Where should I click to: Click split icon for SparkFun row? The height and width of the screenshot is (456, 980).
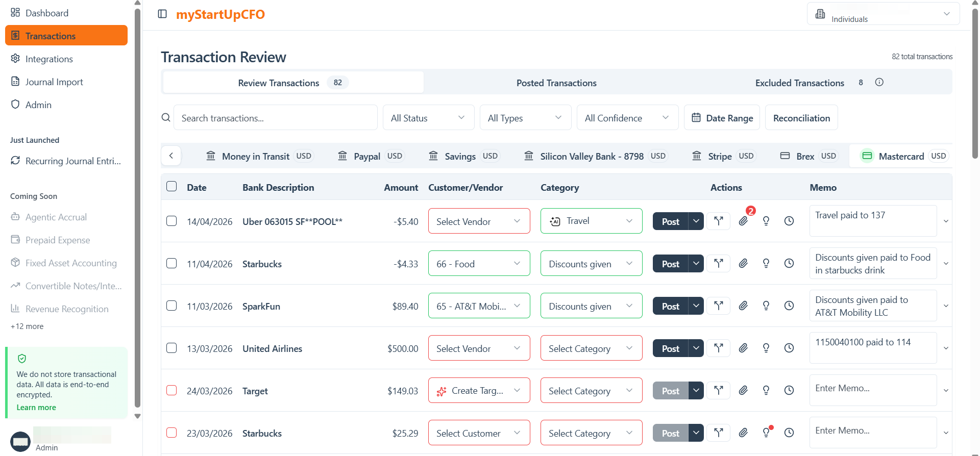(x=719, y=306)
